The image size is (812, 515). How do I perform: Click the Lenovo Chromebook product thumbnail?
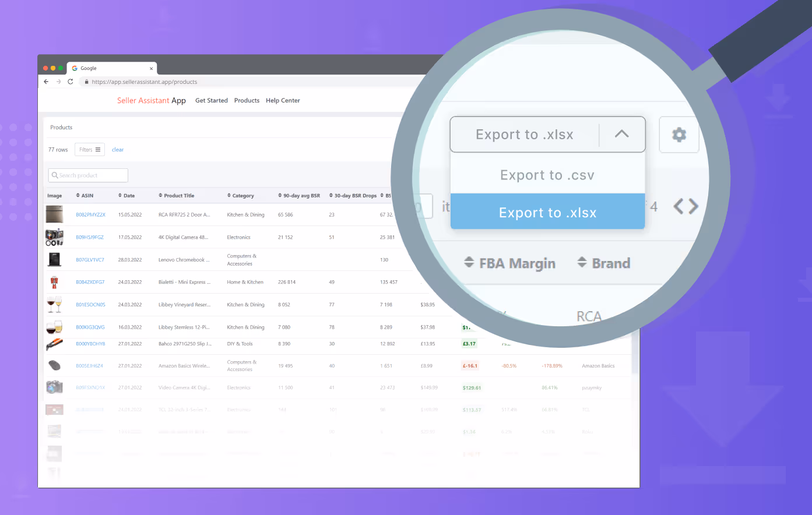point(54,259)
